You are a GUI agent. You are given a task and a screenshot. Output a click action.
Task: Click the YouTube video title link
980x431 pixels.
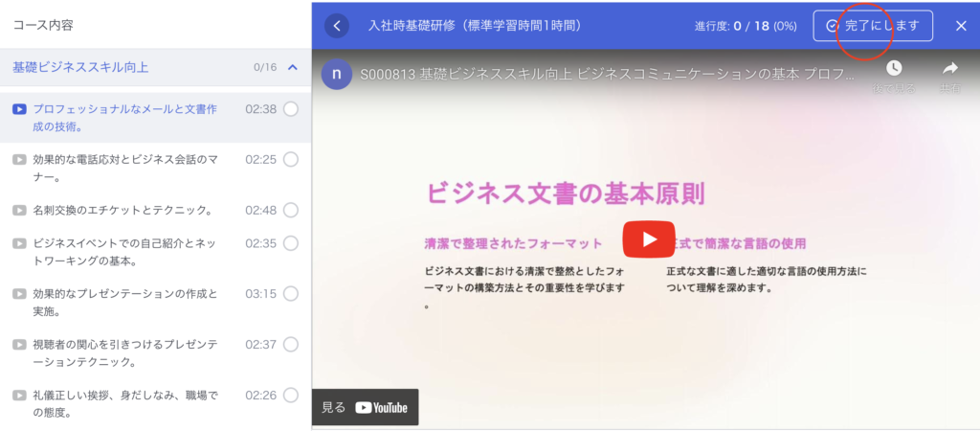tap(603, 74)
